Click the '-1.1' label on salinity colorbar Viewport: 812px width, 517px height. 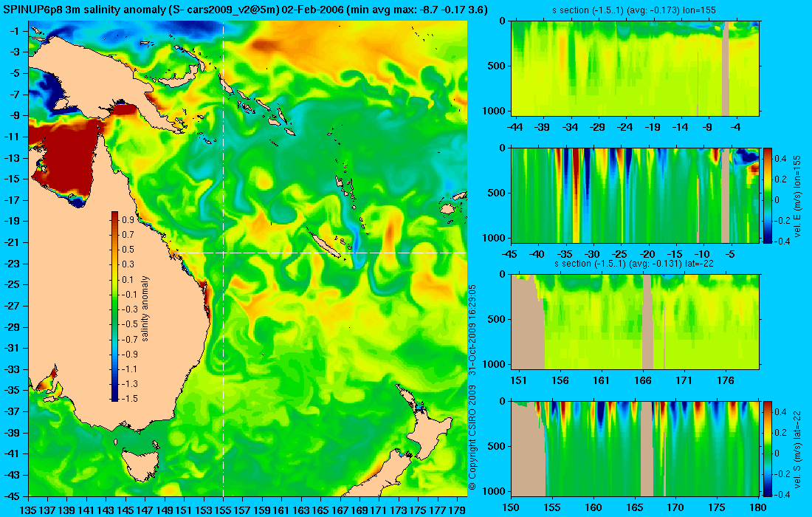[x=129, y=369]
